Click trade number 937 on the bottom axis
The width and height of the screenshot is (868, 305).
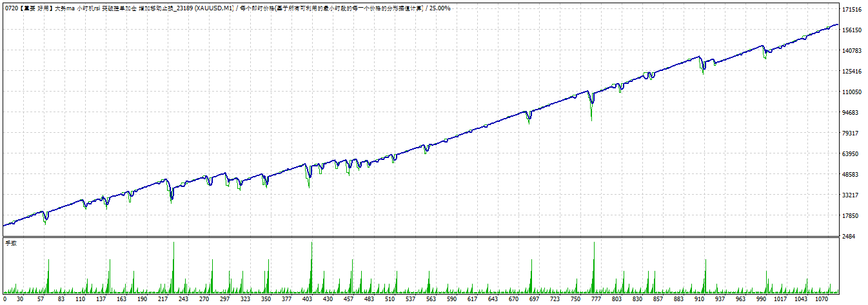pos(720,299)
